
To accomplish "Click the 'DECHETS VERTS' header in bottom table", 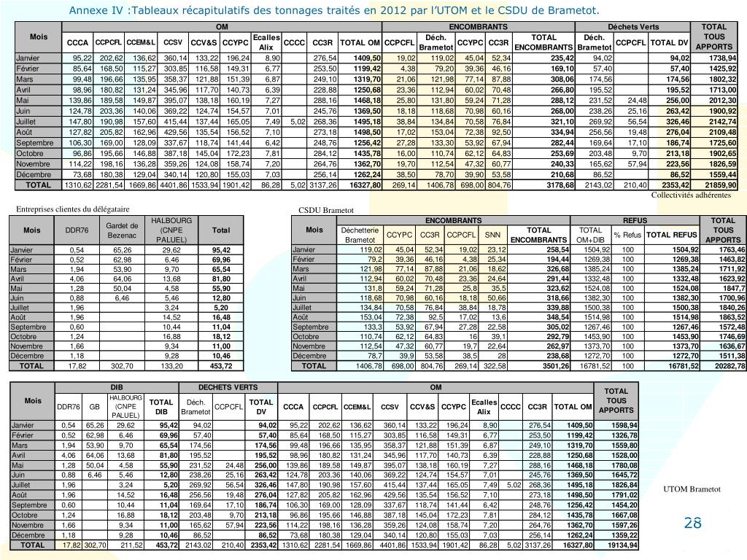I will point(228,387).
